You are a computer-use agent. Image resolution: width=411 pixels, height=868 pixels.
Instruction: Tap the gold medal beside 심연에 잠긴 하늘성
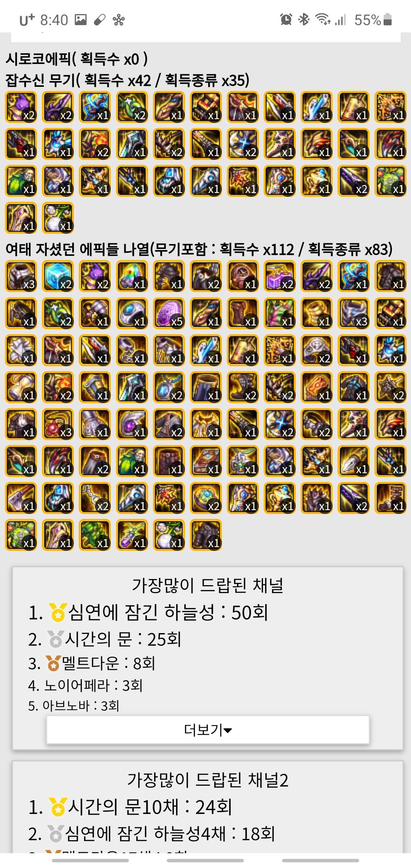pos(58,613)
